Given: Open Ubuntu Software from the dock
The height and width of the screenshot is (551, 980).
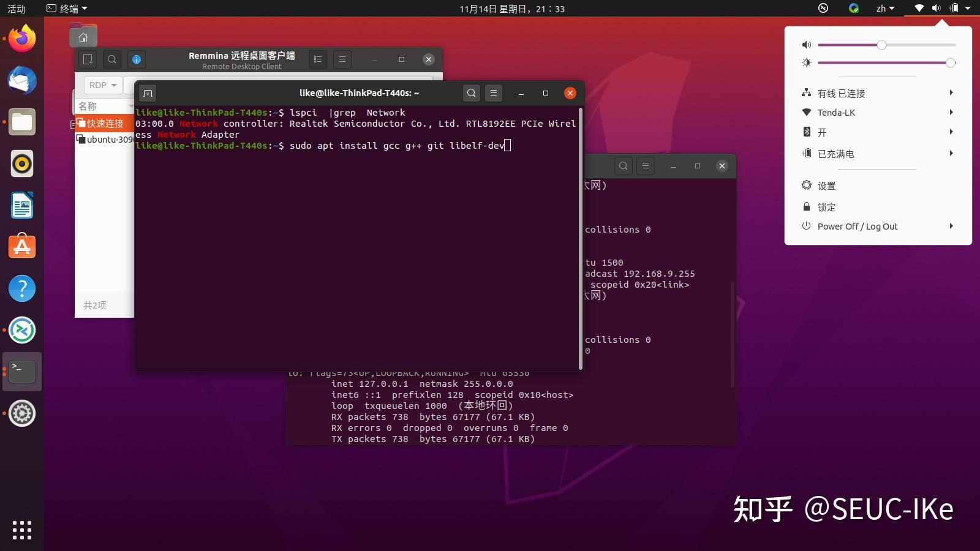Looking at the screenshot, I should tap(21, 247).
